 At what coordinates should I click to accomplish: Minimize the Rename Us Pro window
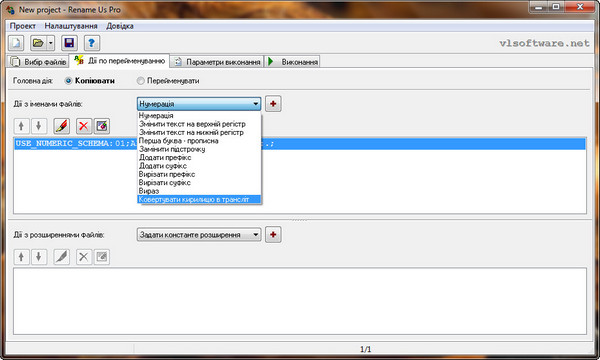coord(539,7)
